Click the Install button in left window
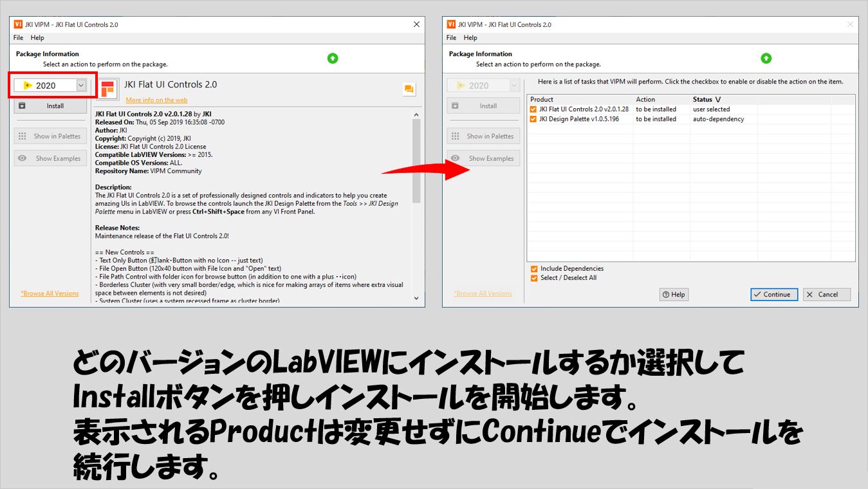This screenshot has width=868, height=489. (x=50, y=106)
